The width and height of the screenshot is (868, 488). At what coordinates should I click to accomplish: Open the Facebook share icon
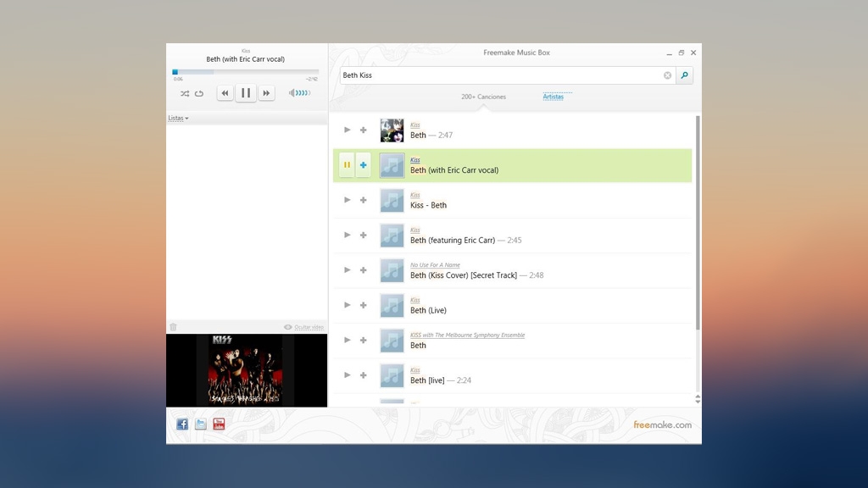[182, 424]
